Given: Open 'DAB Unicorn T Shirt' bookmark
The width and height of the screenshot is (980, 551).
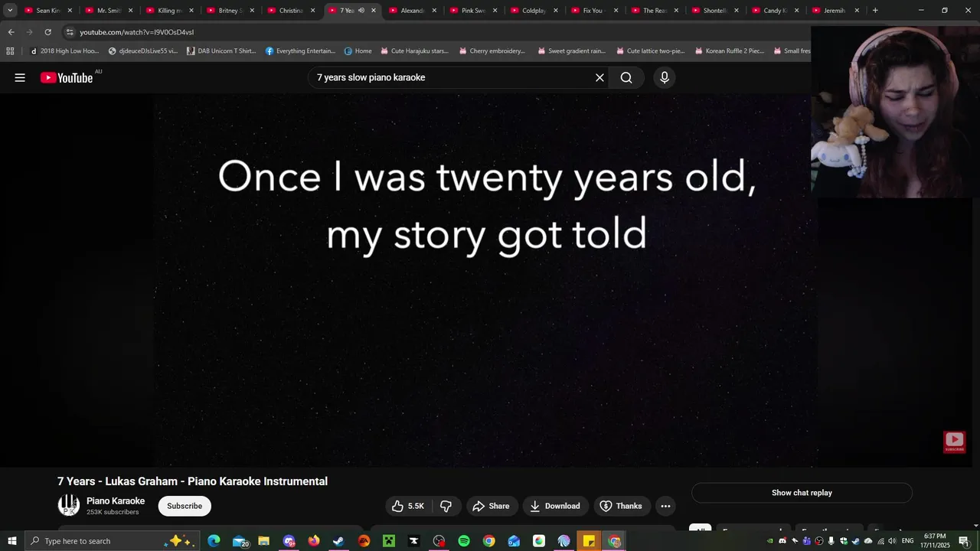Looking at the screenshot, I should pos(221,51).
